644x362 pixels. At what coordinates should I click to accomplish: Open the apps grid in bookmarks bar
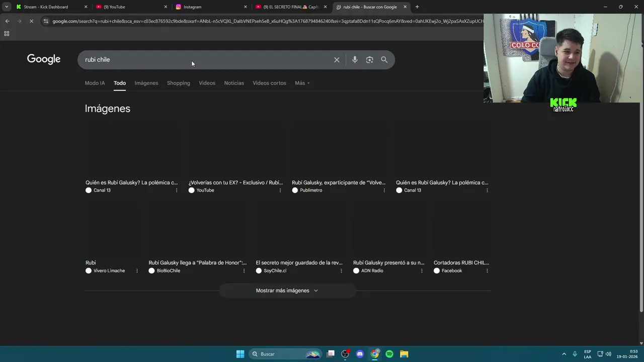[7, 34]
